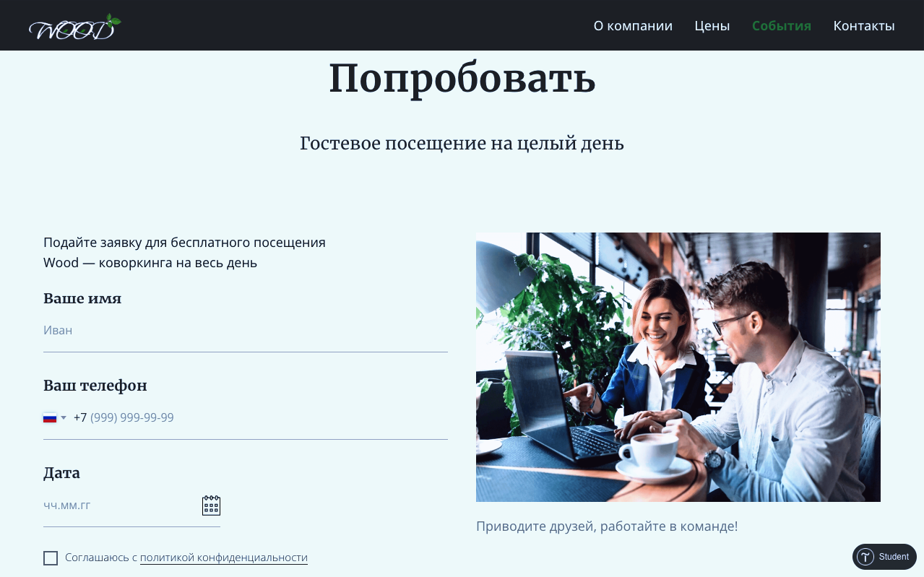924x577 pixels.
Task: Click the Попробовать page heading
Action: click(x=462, y=78)
